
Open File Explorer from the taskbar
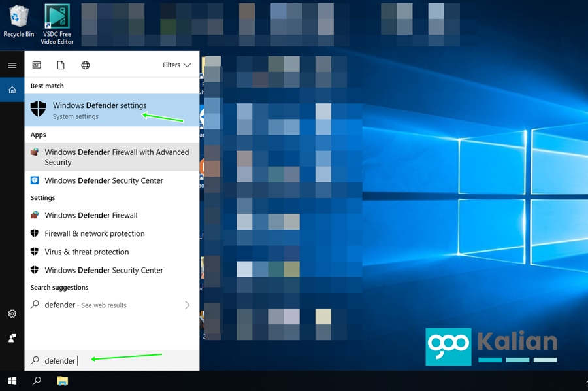pyautogui.click(x=62, y=381)
